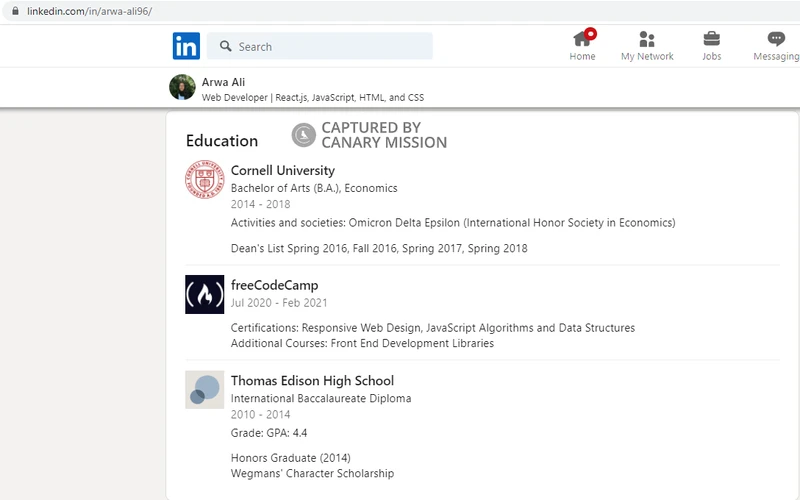Viewport: 800px width, 500px height.
Task: Click the linkedin.com URL in address bar
Action: point(89,11)
